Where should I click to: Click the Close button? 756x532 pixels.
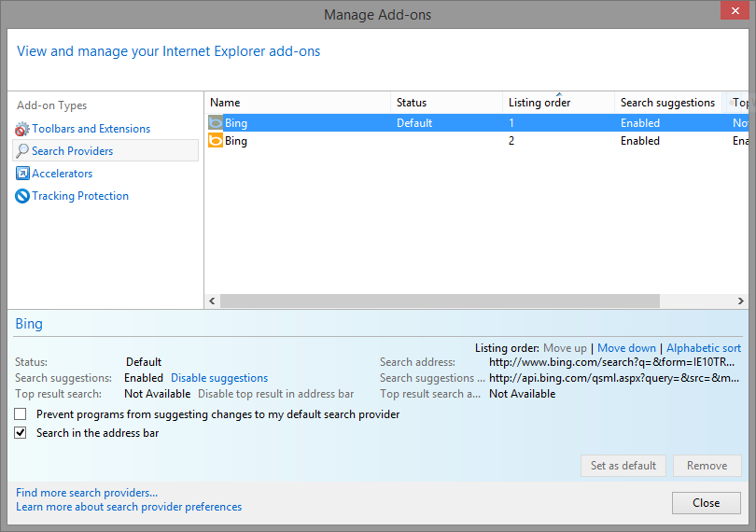(707, 503)
